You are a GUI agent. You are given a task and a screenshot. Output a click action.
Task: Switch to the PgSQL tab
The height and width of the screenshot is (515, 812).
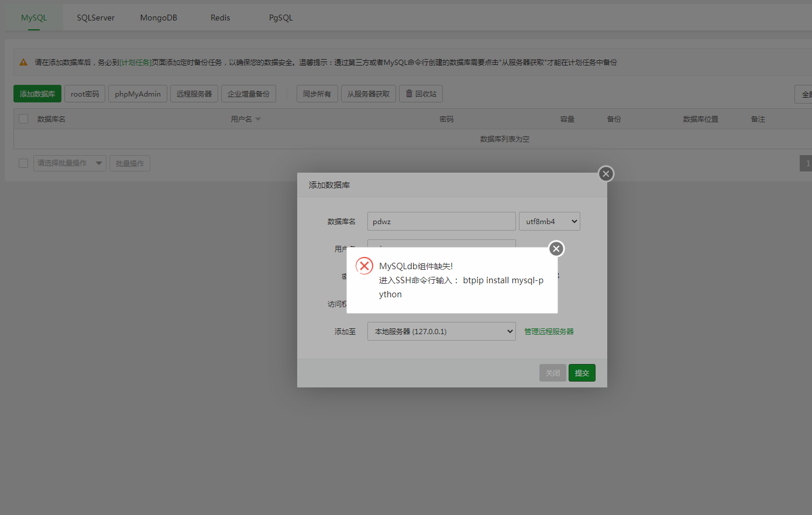click(x=281, y=18)
